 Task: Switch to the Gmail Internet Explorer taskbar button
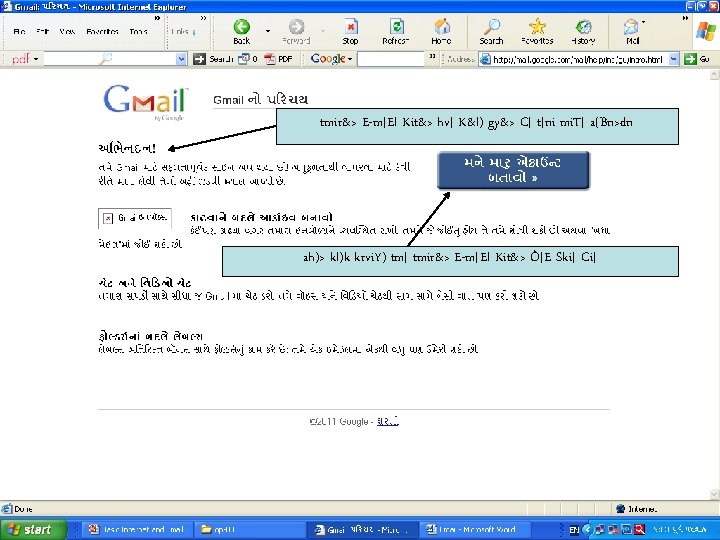point(363,529)
